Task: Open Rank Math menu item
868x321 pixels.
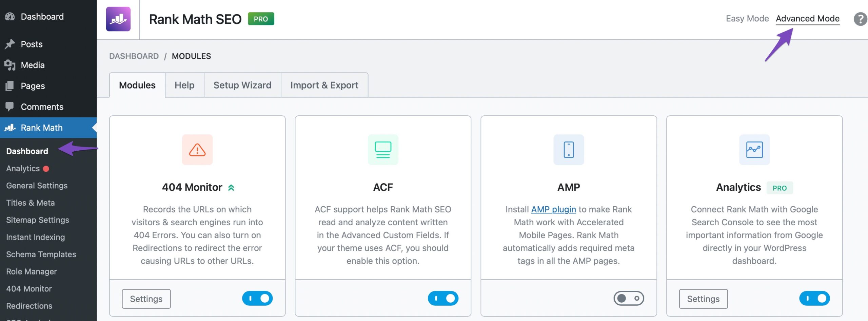Action: pyautogui.click(x=48, y=128)
